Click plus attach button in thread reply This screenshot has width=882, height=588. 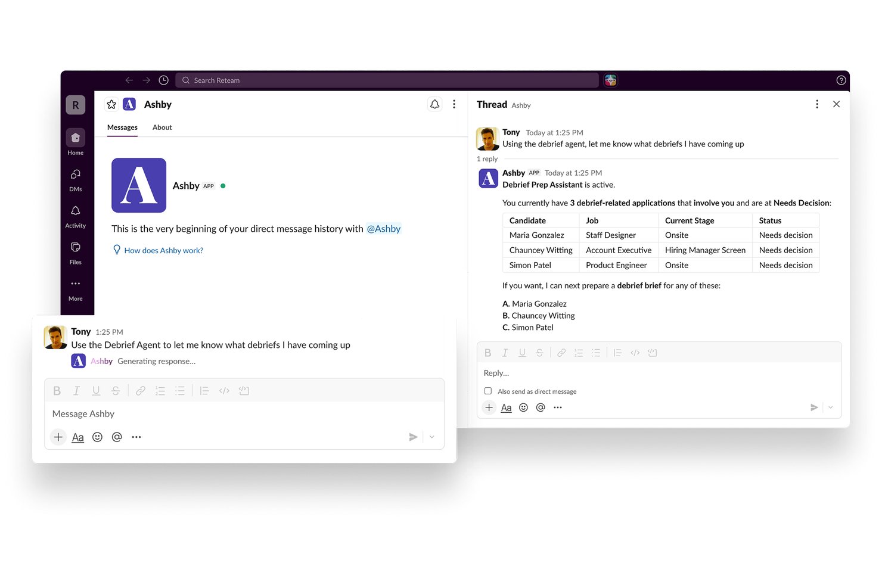pyautogui.click(x=489, y=407)
